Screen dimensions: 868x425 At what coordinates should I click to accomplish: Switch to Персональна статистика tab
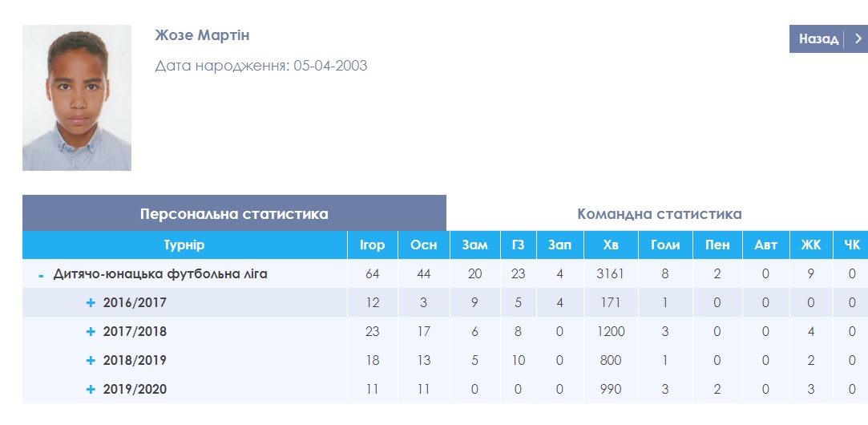234,214
